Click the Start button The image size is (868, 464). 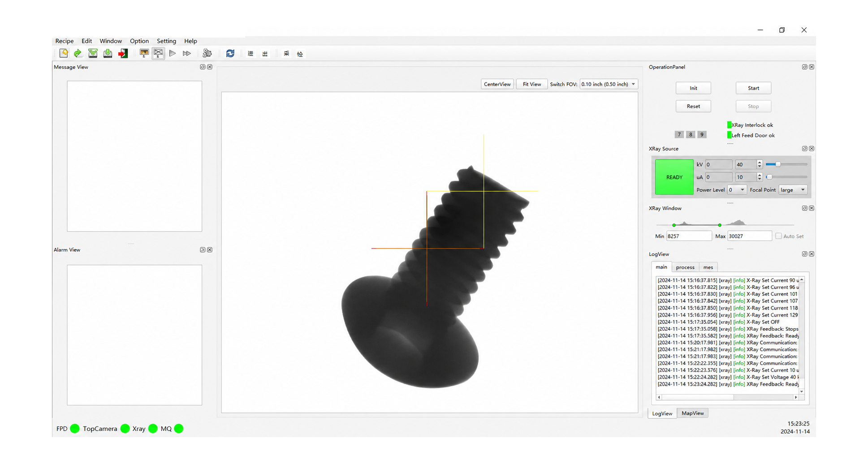coord(753,88)
